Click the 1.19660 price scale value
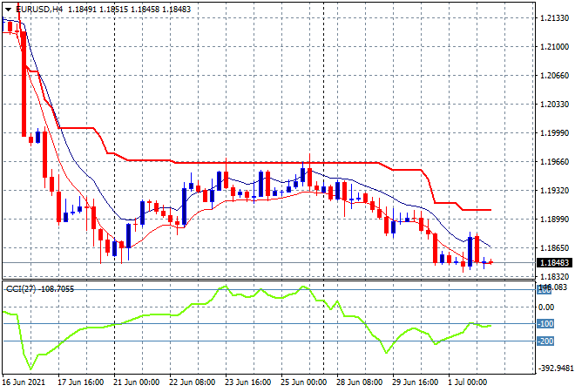 (555, 162)
